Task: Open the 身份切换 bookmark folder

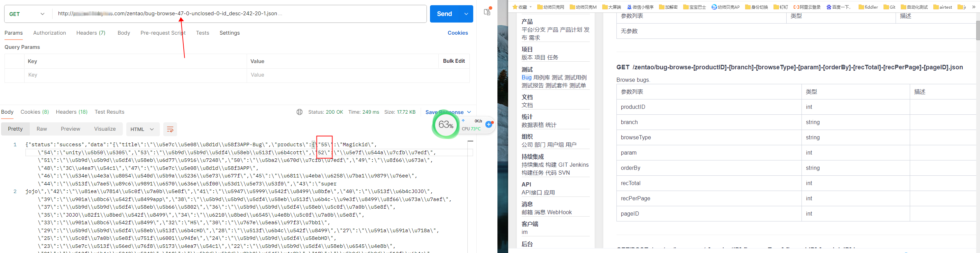Action: pos(756,7)
